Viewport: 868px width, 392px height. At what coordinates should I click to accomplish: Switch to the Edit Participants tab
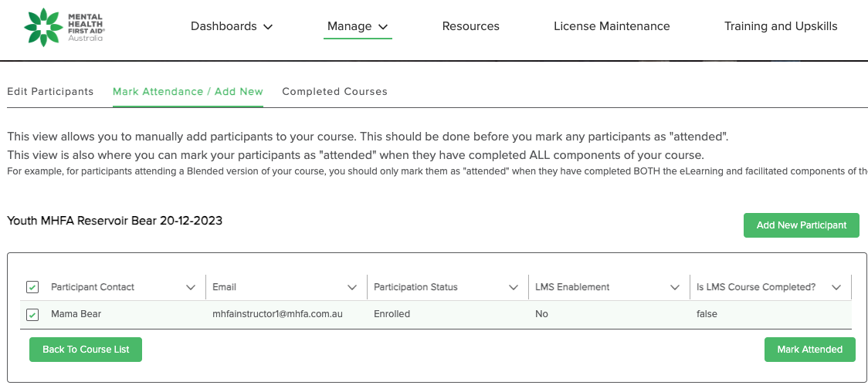pyautogui.click(x=50, y=91)
